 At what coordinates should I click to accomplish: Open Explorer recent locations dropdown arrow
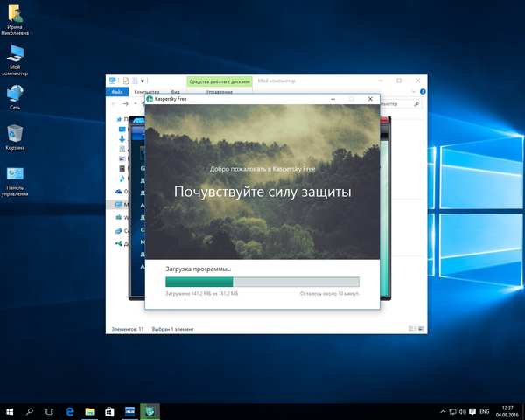pos(136,104)
